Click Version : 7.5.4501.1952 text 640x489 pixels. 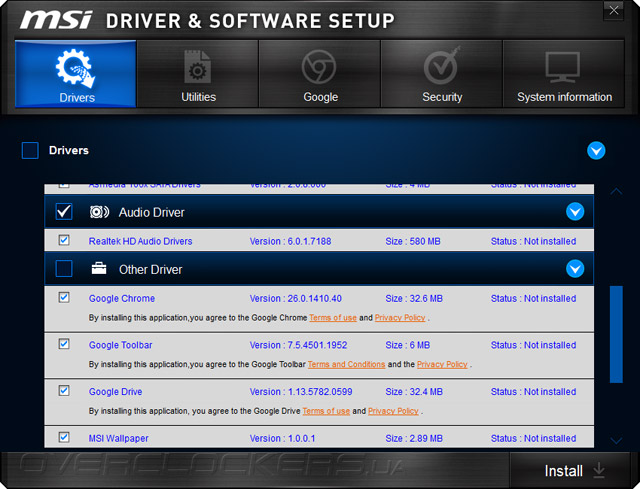pos(298,345)
